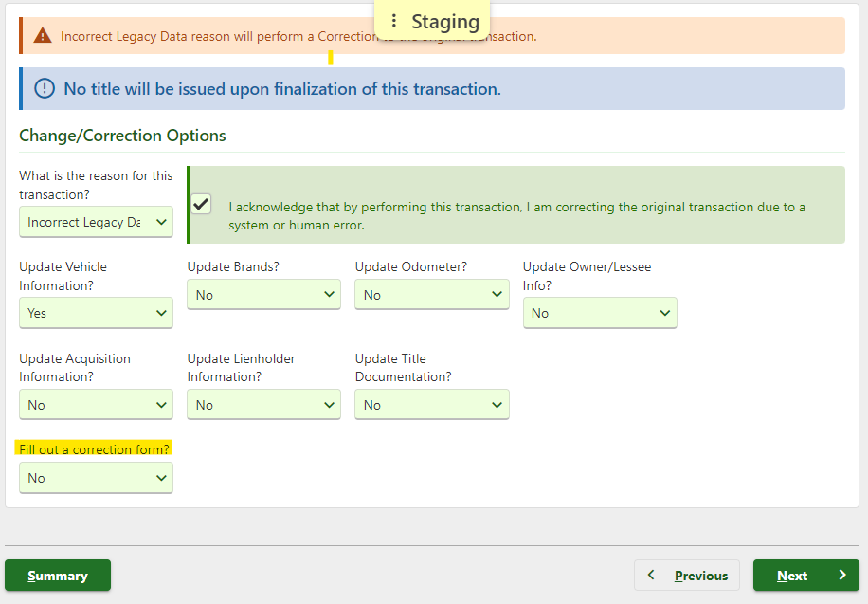Viewport: 868px width, 604px height.
Task: Click the info circle icon in blue banner
Action: point(44,89)
